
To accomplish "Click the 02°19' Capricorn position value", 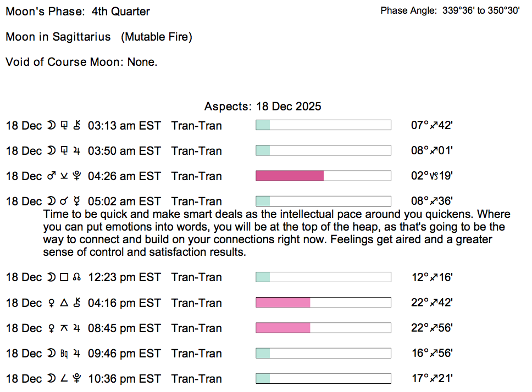I will tap(431, 176).
